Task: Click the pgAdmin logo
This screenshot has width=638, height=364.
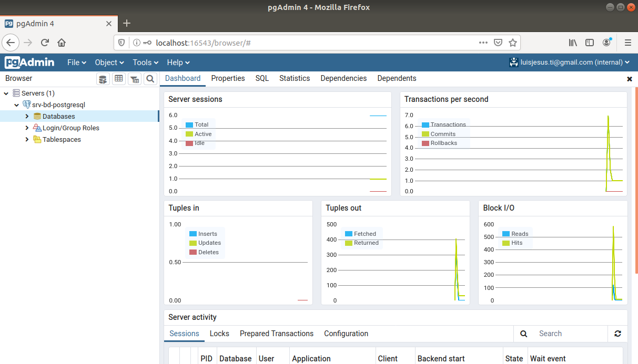Action: tap(29, 62)
